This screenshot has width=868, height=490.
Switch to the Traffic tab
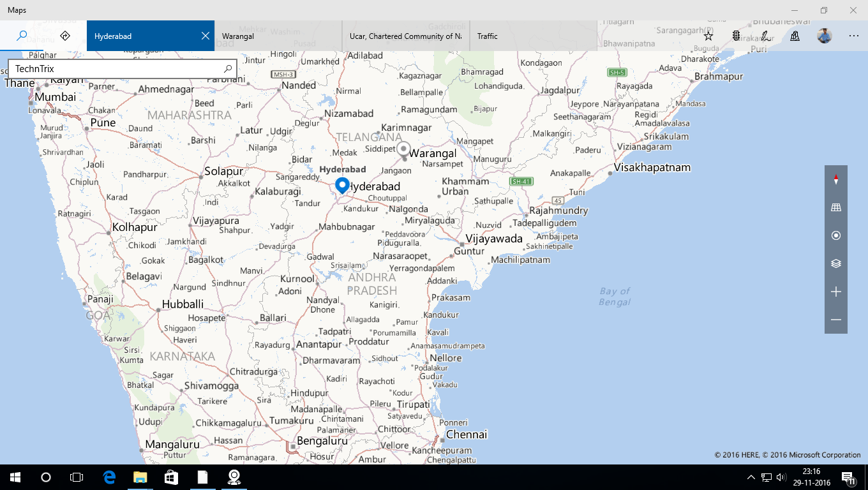coord(534,36)
